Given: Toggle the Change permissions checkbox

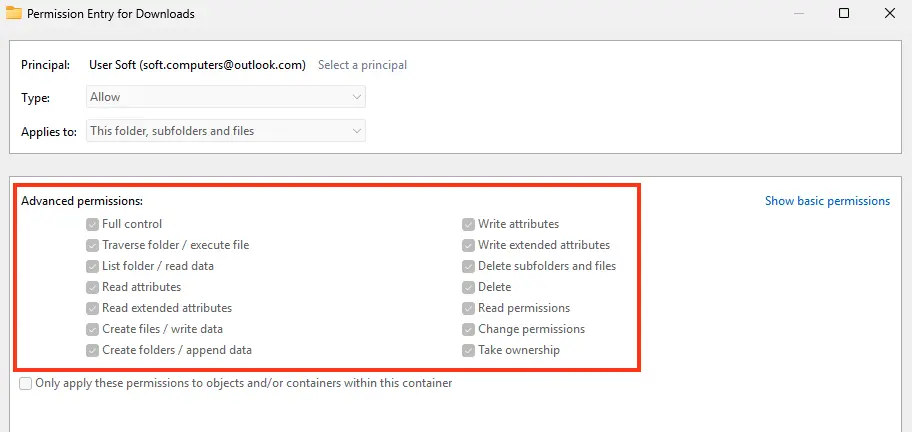Looking at the screenshot, I should pyautogui.click(x=468, y=329).
